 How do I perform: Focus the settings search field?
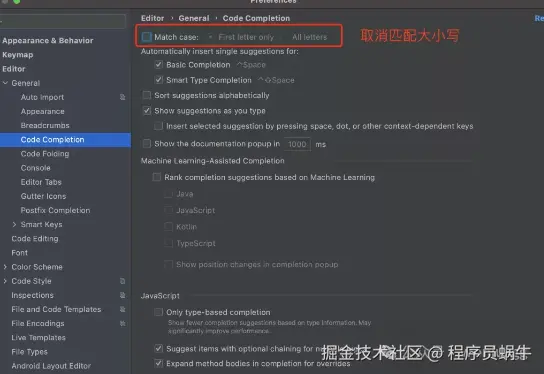(x=63, y=22)
